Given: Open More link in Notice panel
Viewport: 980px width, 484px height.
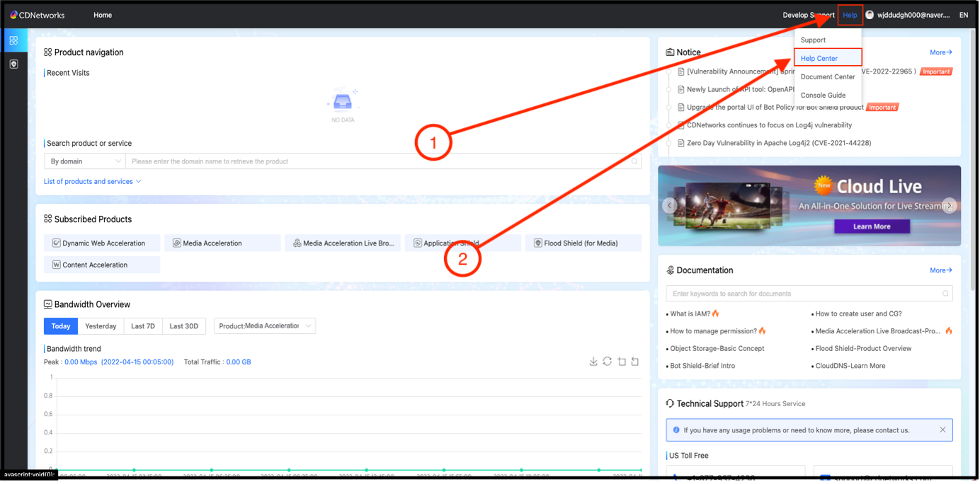Looking at the screenshot, I should [x=941, y=52].
